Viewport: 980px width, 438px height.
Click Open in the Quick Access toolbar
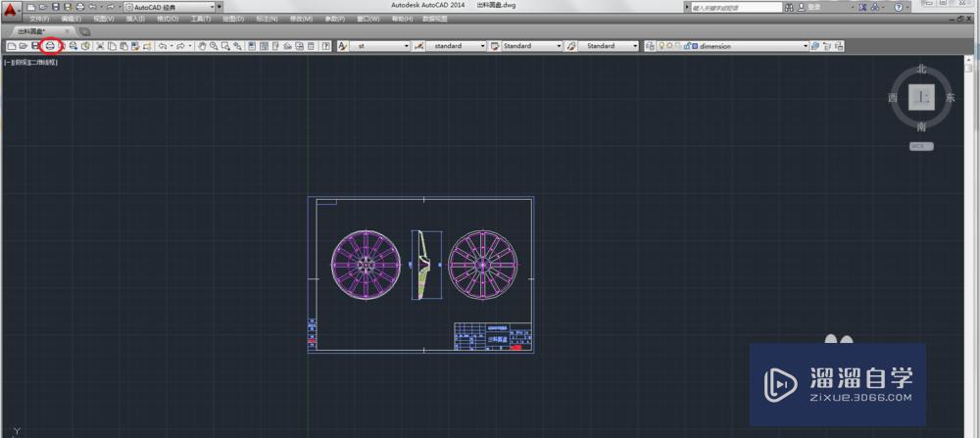43,7
